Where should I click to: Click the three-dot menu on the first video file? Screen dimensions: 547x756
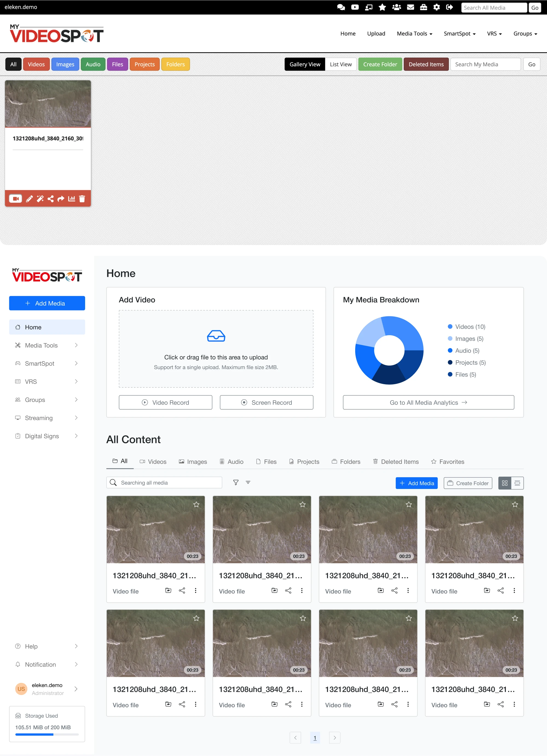(196, 590)
